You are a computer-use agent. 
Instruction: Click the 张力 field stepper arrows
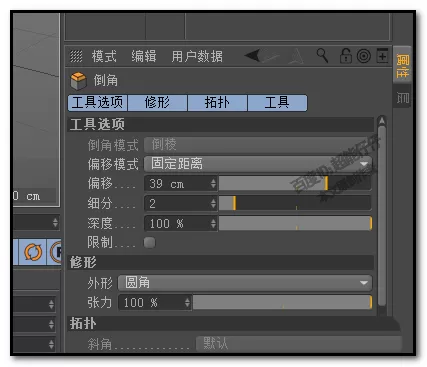point(187,303)
